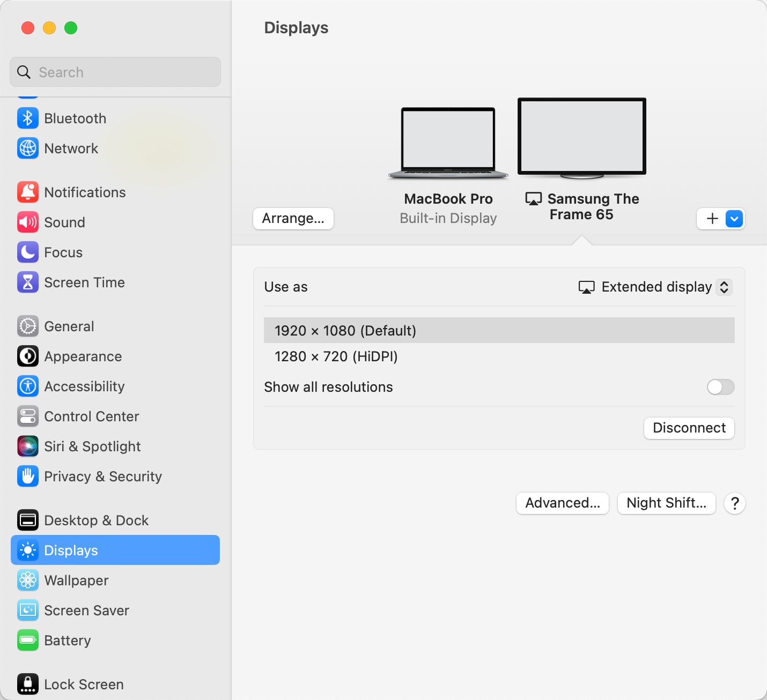Expand the blue chevron next to plus
The image size is (767, 700).
click(x=734, y=219)
